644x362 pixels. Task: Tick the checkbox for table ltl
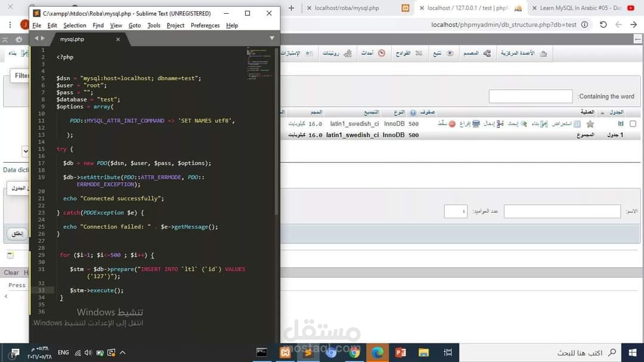[633, 123]
